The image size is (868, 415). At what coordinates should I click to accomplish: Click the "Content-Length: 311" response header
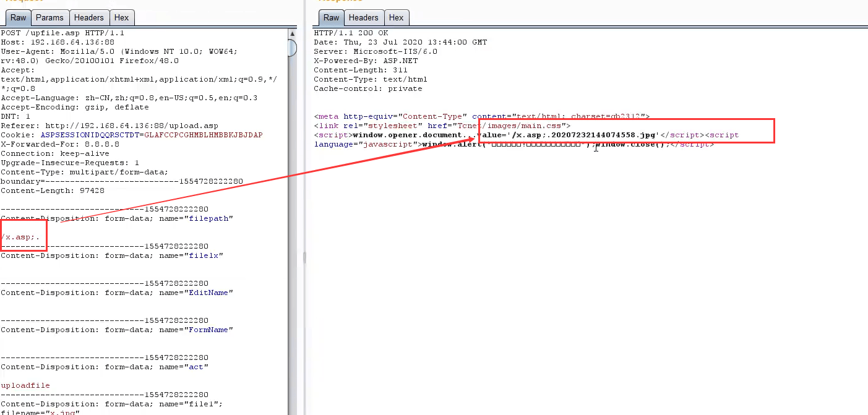click(x=361, y=70)
